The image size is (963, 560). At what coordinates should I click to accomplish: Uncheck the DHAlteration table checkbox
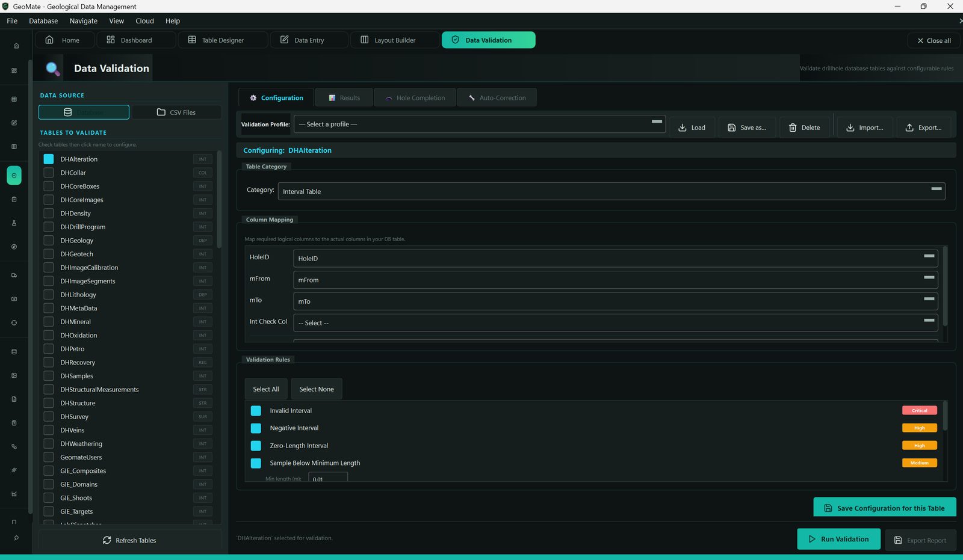(49, 159)
